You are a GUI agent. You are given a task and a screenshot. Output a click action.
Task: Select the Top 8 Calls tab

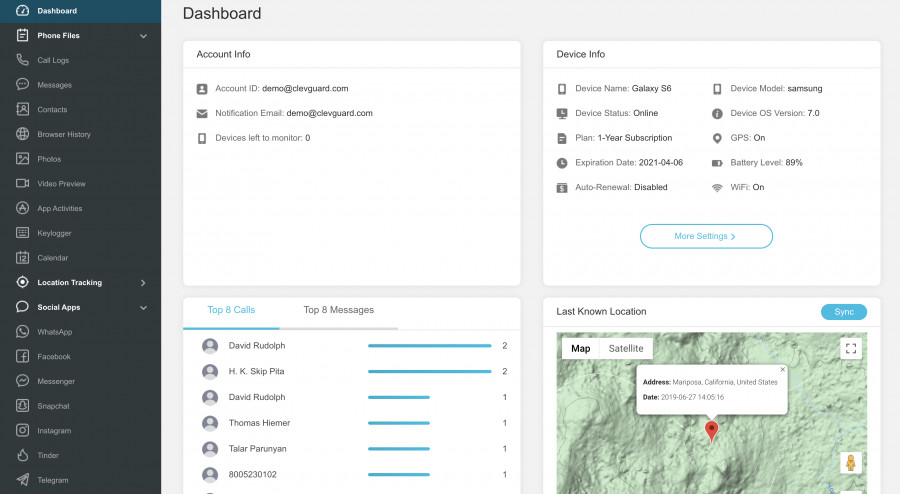[231, 310]
